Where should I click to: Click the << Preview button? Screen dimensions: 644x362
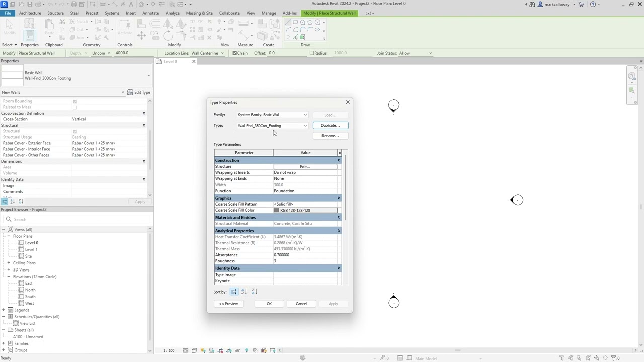click(x=228, y=304)
